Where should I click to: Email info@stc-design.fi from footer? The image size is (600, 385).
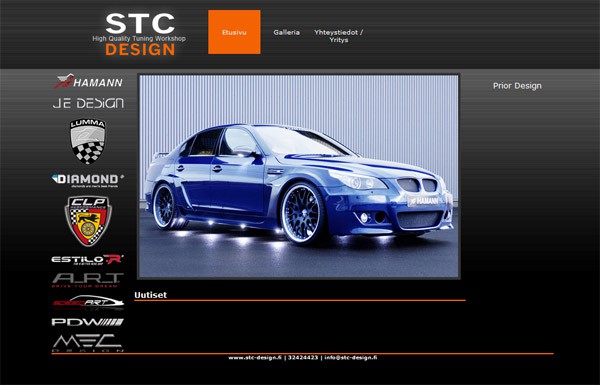click(351, 358)
